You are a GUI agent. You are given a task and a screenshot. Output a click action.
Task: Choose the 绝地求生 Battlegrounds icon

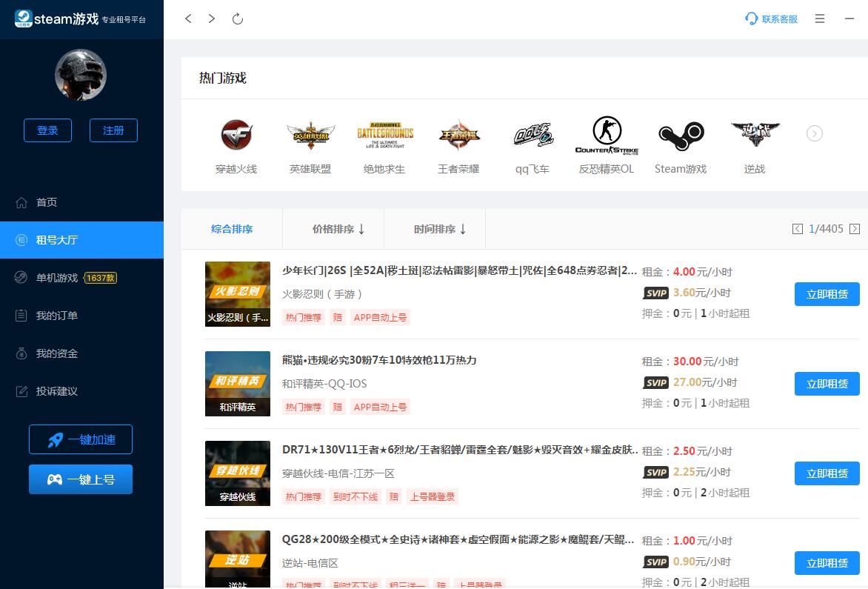(384, 136)
